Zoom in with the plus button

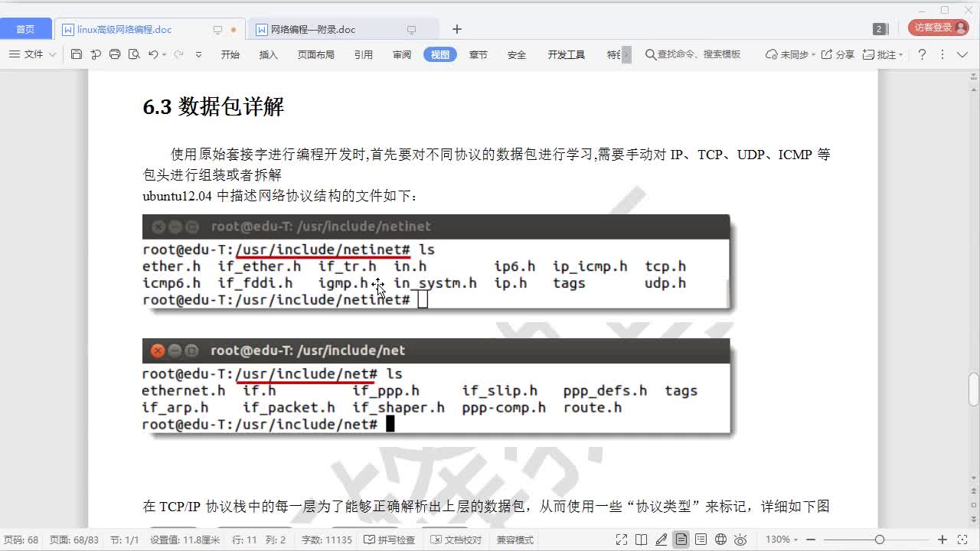click(942, 540)
